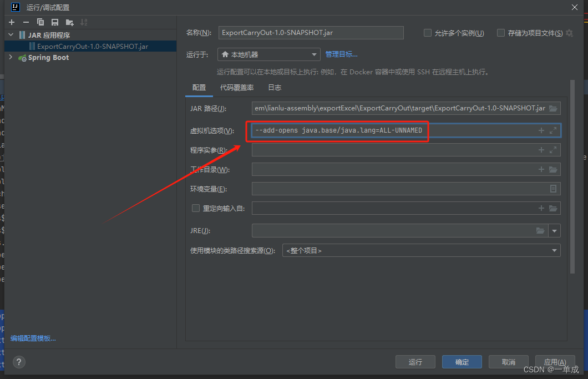
Task: Click the manage targets link
Action: click(342, 54)
